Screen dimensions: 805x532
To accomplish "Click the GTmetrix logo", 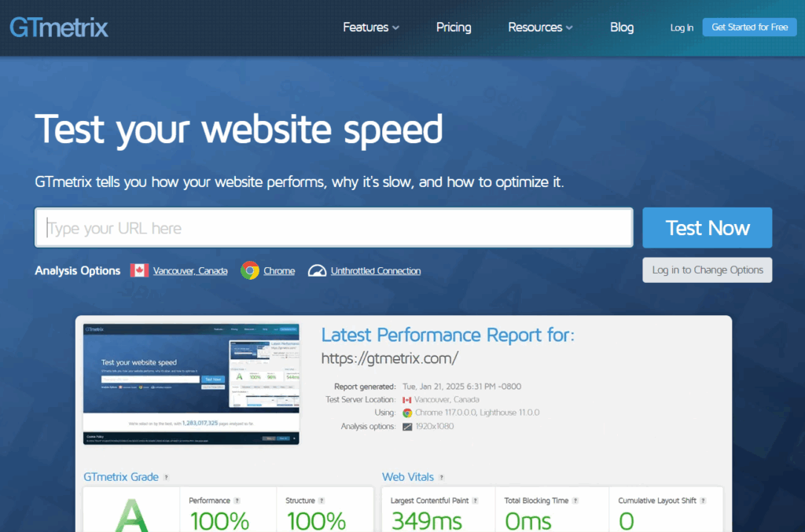I will 59,28.
